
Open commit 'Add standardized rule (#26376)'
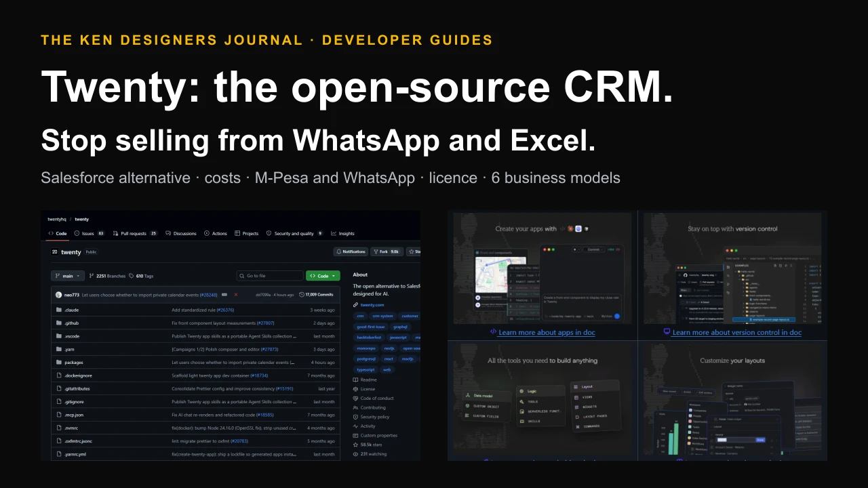click(x=203, y=310)
